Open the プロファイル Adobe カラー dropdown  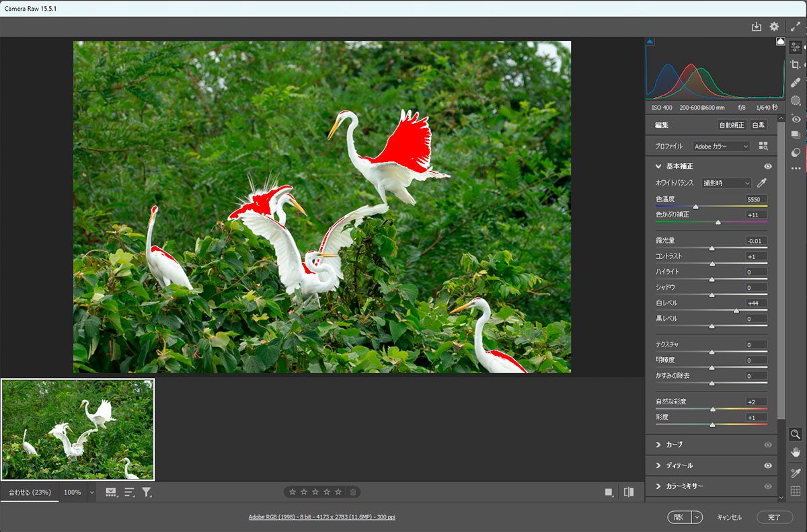coord(722,146)
